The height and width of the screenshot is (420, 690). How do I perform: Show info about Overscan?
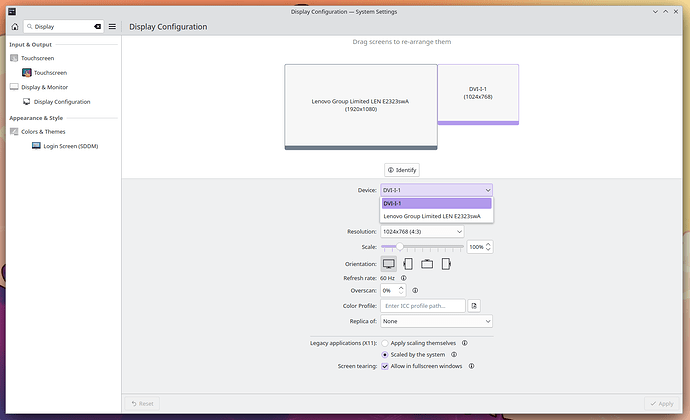point(415,291)
